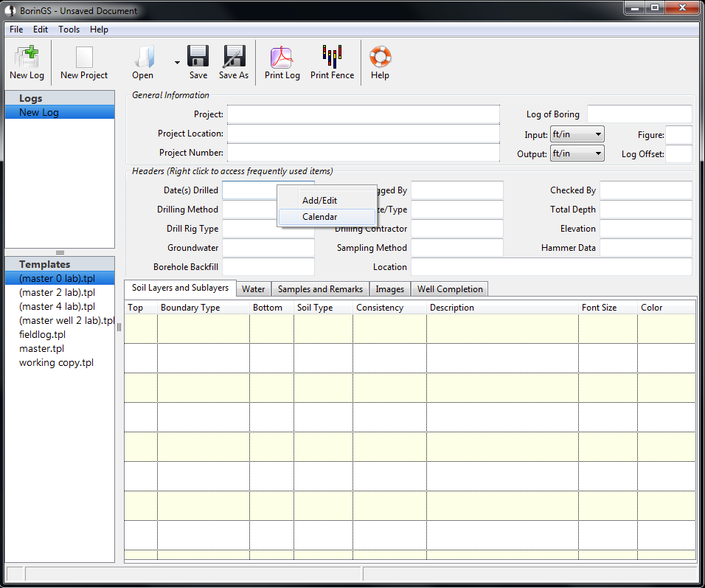Select the (master well 2 lab).tpl template

[60, 320]
